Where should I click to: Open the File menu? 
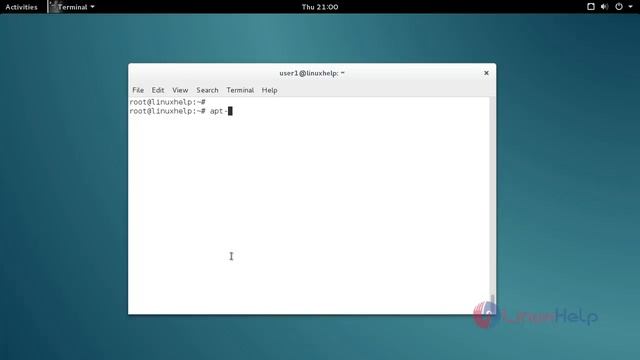tap(138, 90)
